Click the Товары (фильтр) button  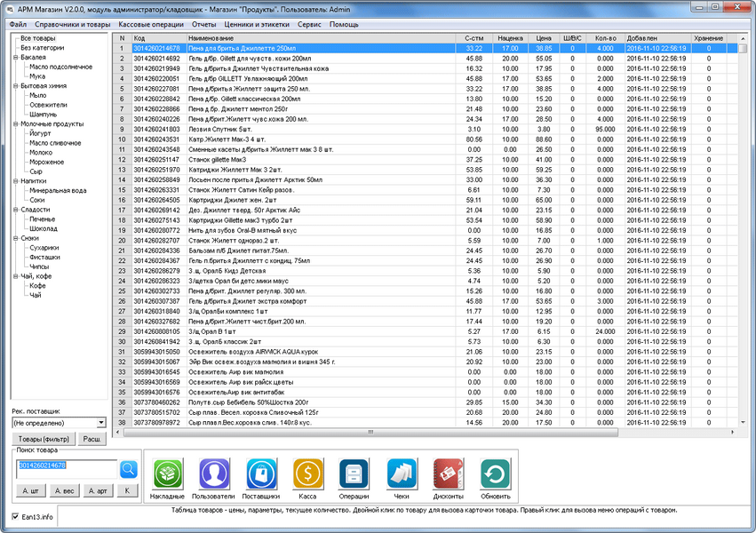44,439
